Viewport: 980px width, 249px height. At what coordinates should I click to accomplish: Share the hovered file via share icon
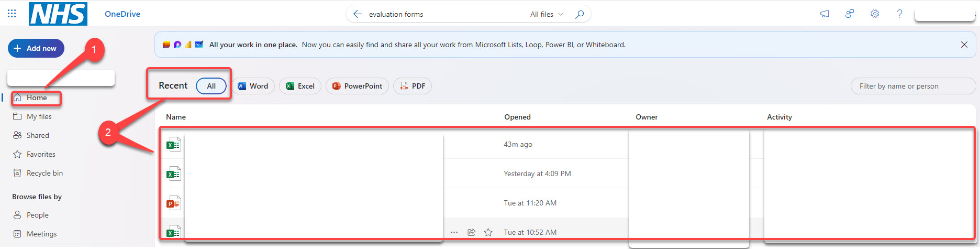pos(471,232)
